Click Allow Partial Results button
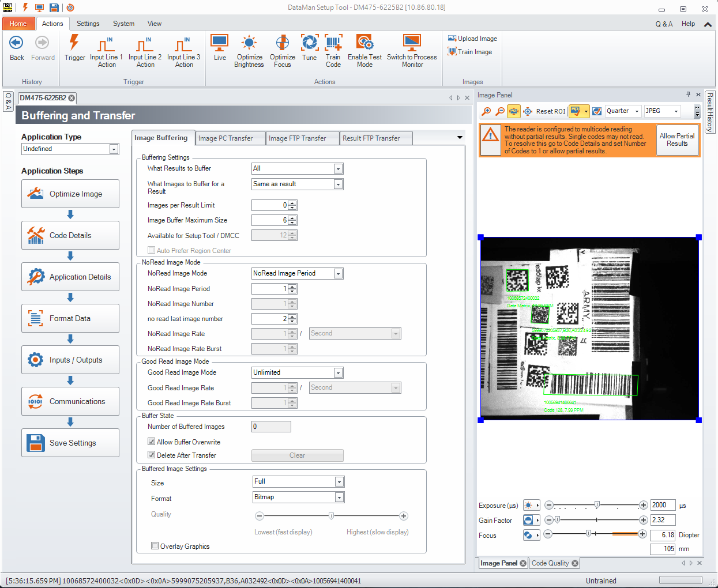This screenshot has height=588, width=718. click(x=677, y=140)
